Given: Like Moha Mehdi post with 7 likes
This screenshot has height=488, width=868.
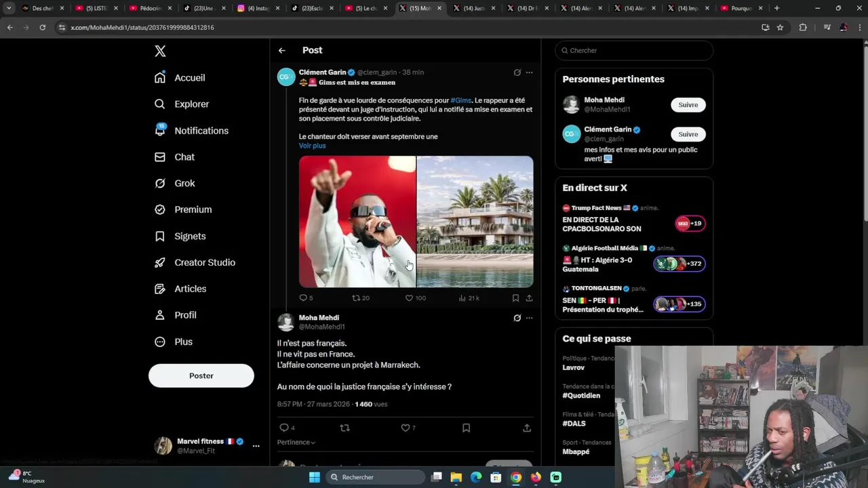Looking at the screenshot, I should 408,428.
